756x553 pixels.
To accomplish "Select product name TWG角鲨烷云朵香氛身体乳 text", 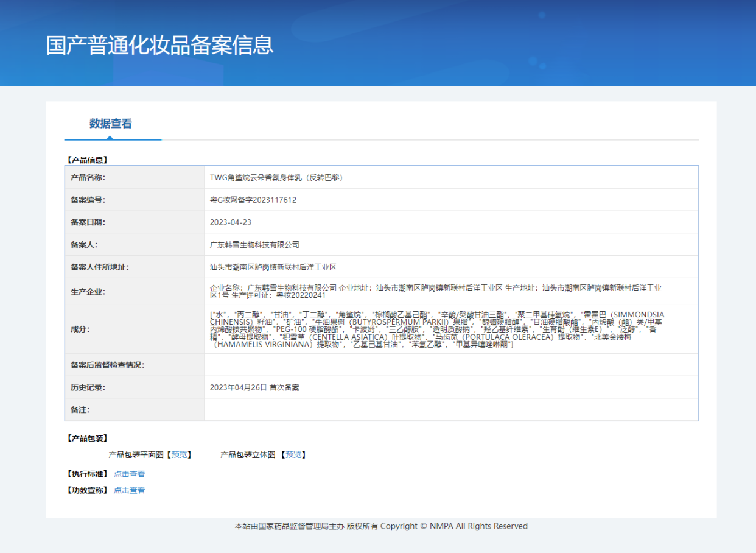I will pos(277,178).
